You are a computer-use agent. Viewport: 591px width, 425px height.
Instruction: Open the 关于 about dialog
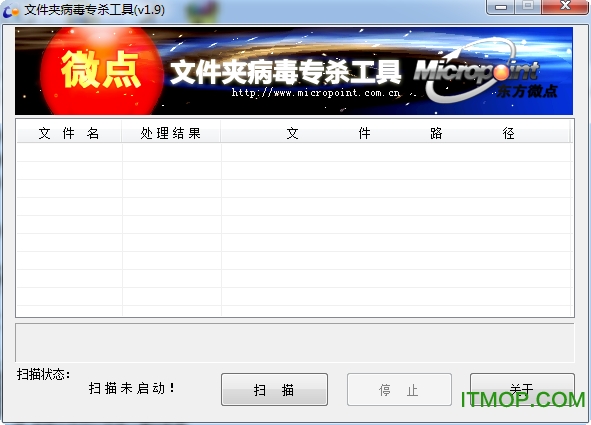coord(522,389)
